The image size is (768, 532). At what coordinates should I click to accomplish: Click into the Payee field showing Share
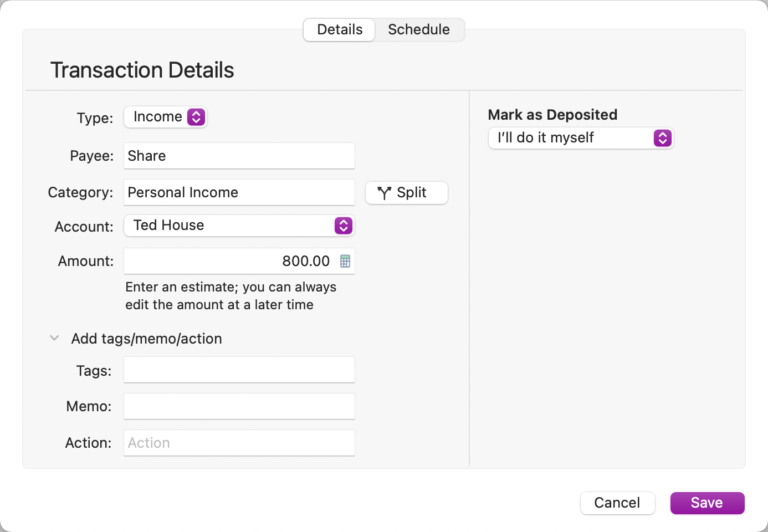click(x=239, y=156)
